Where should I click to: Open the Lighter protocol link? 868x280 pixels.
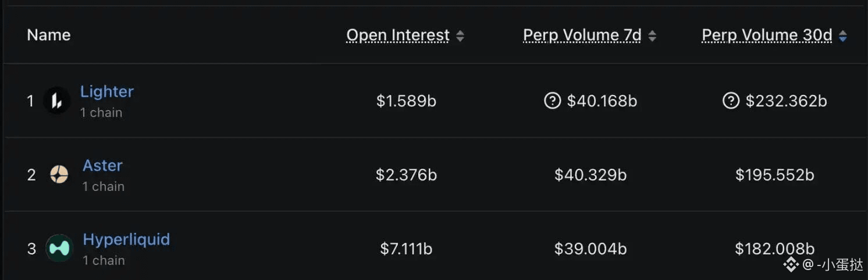(x=107, y=91)
